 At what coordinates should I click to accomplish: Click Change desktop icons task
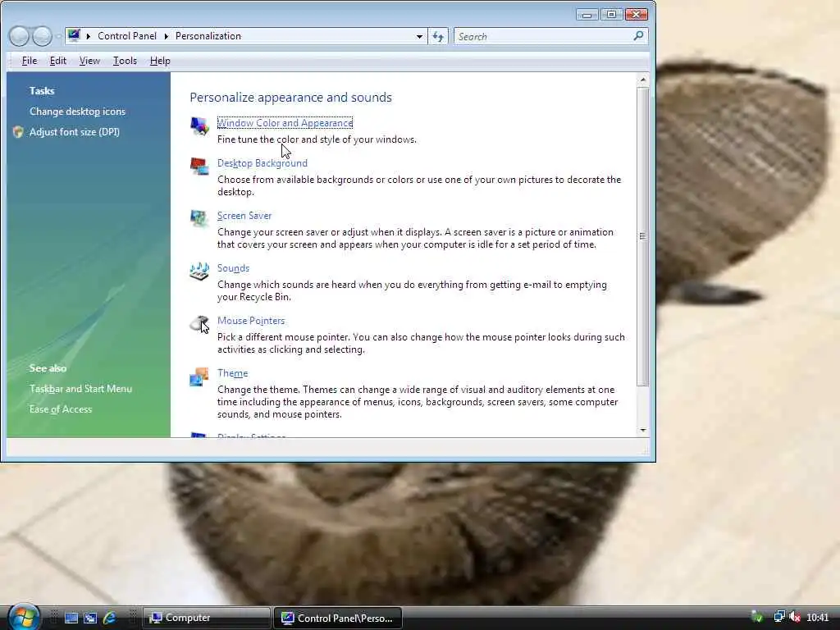(x=77, y=112)
